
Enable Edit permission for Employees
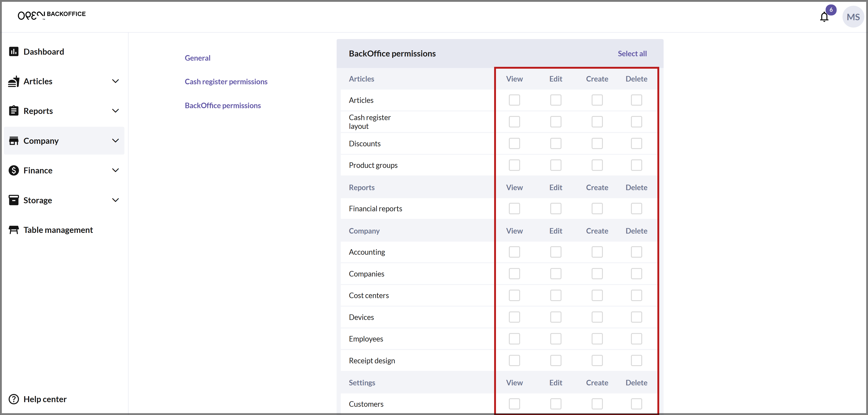[556, 339]
